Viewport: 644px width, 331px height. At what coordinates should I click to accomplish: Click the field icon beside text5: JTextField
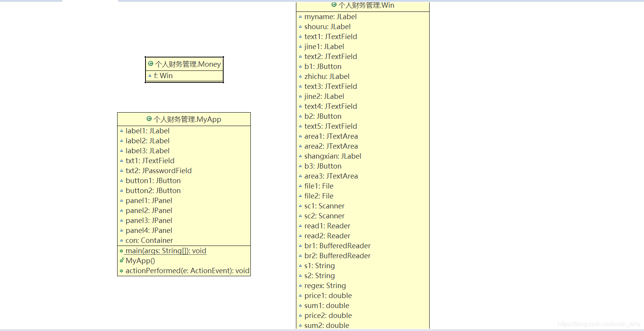(300, 126)
